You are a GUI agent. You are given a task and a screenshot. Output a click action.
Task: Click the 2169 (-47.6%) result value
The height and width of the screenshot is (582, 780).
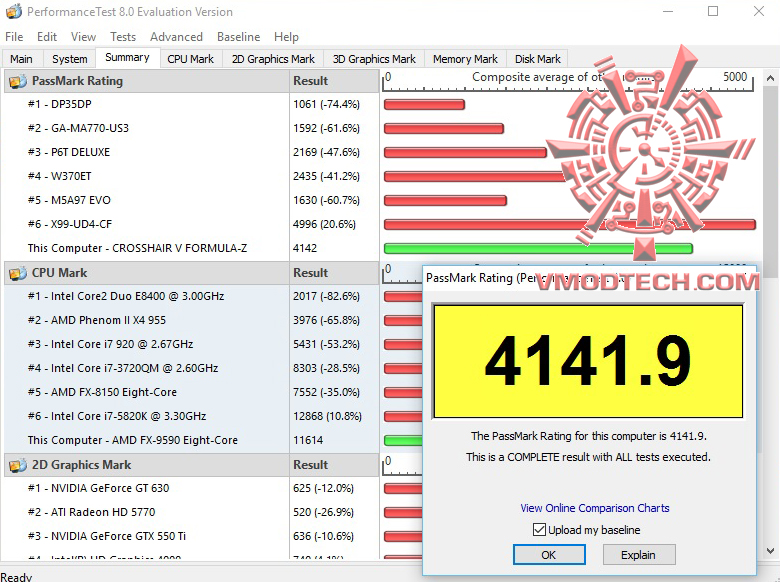coord(326,152)
